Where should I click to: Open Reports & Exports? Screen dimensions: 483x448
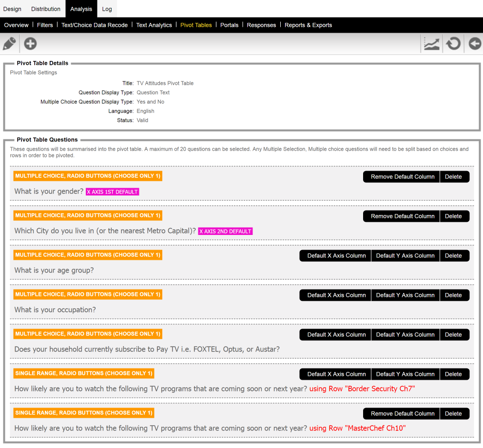pyautogui.click(x=308, y=25)
